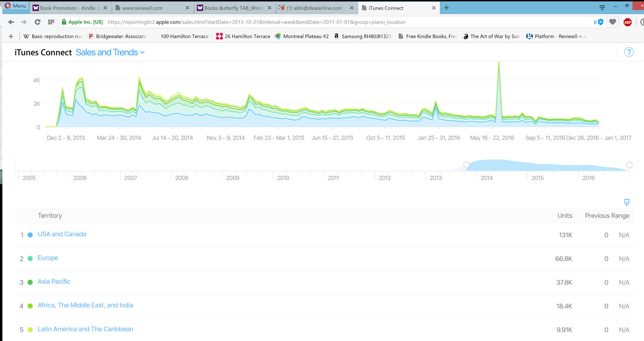
Task: Select 37.8K units value
Action: tap(564, 282)
